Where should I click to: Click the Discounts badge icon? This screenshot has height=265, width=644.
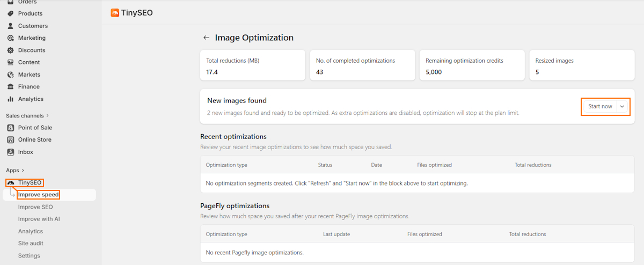point(11,50)
